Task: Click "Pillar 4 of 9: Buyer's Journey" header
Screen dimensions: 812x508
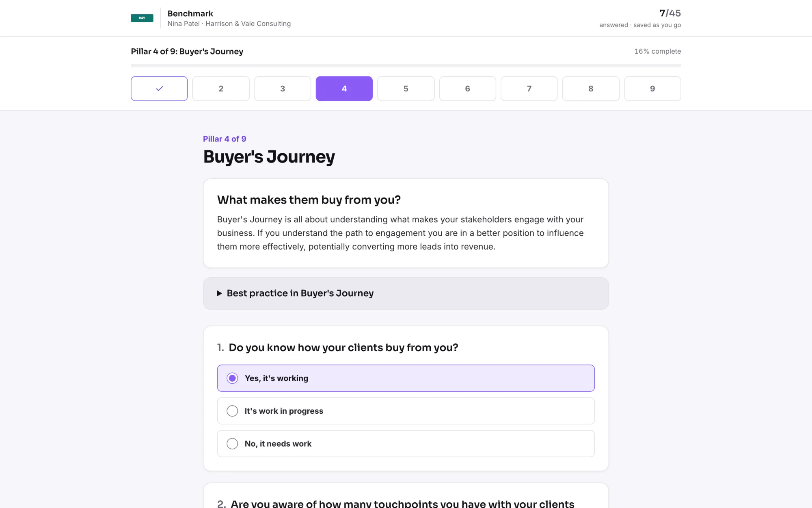Action: coord(187,51)
